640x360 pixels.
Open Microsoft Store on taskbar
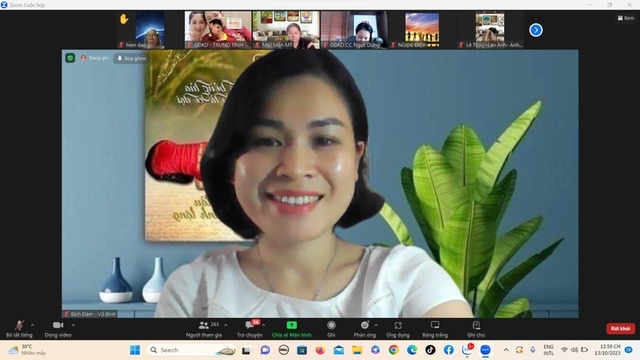click(302, 350)
